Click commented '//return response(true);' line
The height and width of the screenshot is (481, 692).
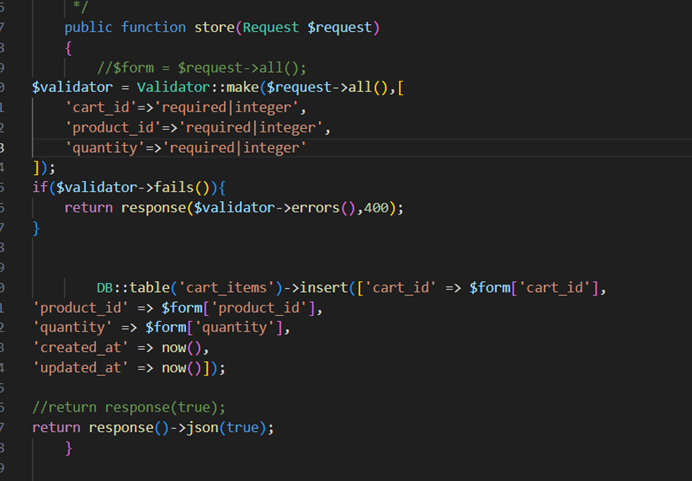tap(129, 408)
